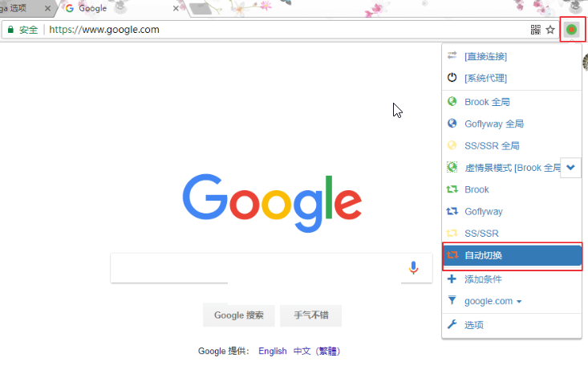
Task: Click the 手气不错 lucky button
Action: [x=311, y=315]
